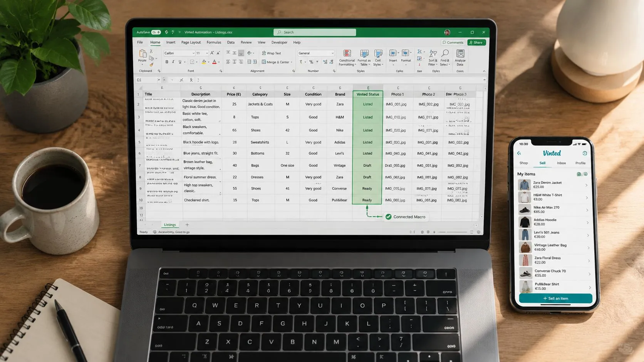Viewport: 644px width, 362px height.
Task: Tap the clock icon in Vinted header
Action: tap(585, 153)
